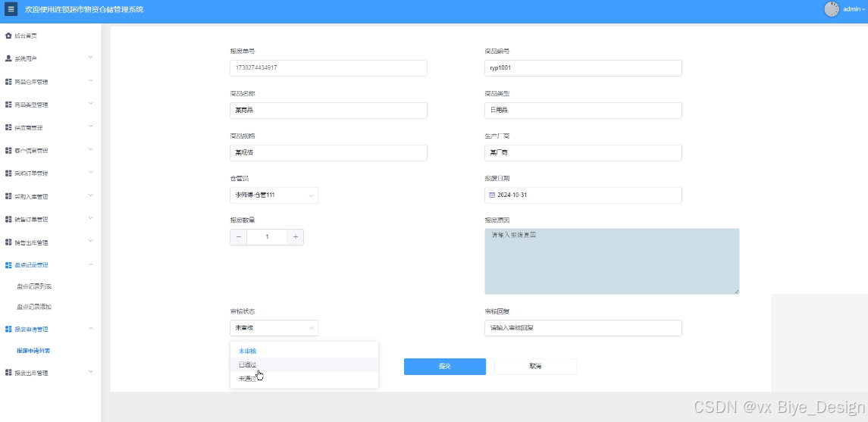This screenshot has height=422, width=868.
Task: Open the 仓管员 dropdown
Action: click(274, 195)
